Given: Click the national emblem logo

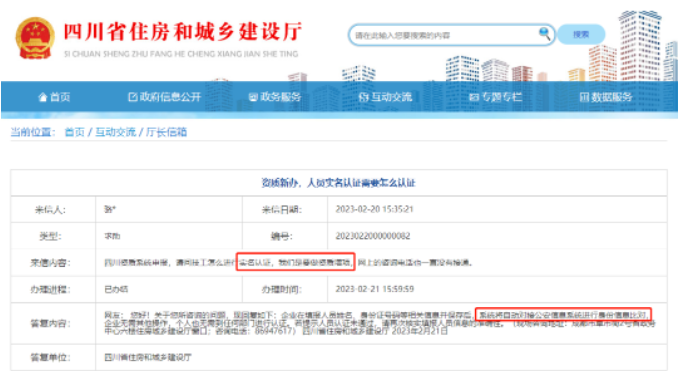Looking at the screenshot, I should tap(35, 38).
